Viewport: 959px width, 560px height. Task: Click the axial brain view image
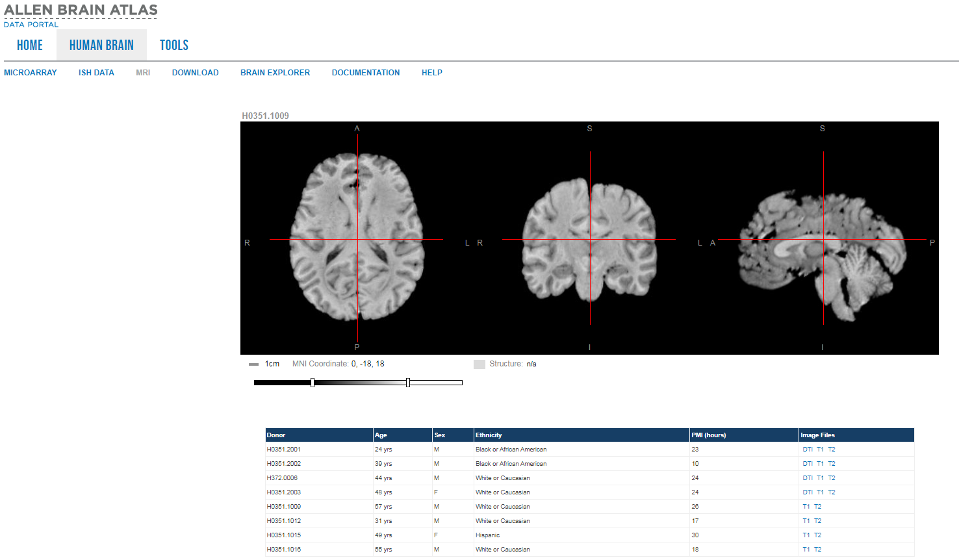[357, 238]
